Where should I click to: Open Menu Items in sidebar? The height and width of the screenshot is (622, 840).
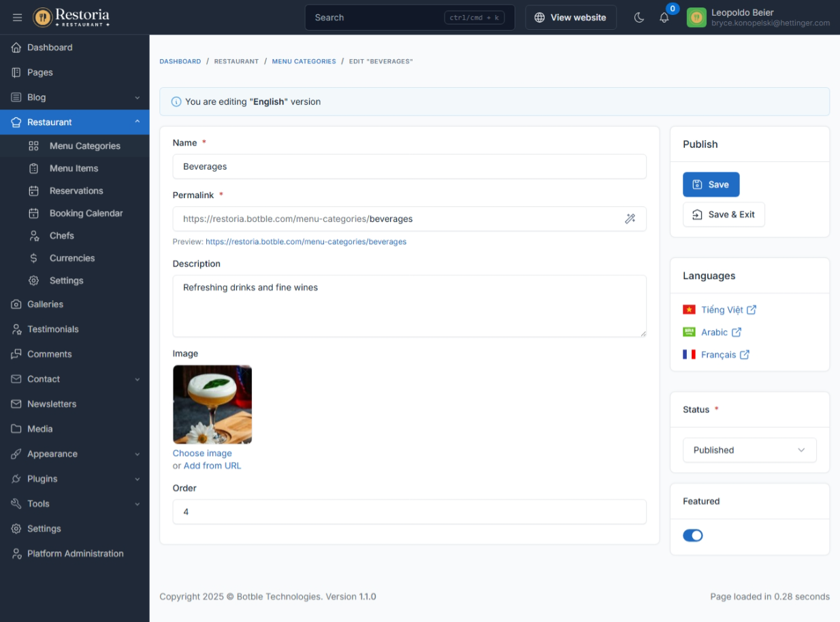(x=74, y=168)
